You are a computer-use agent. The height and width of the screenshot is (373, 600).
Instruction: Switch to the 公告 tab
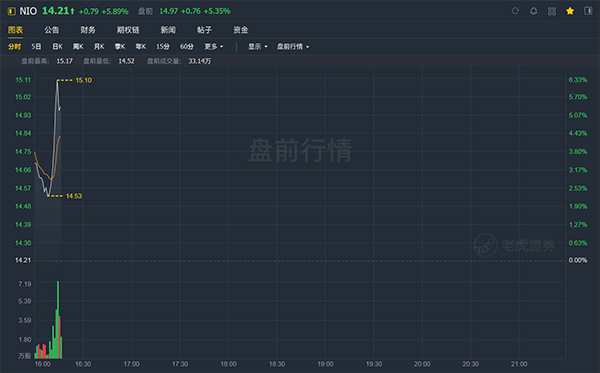coord(51,30)
